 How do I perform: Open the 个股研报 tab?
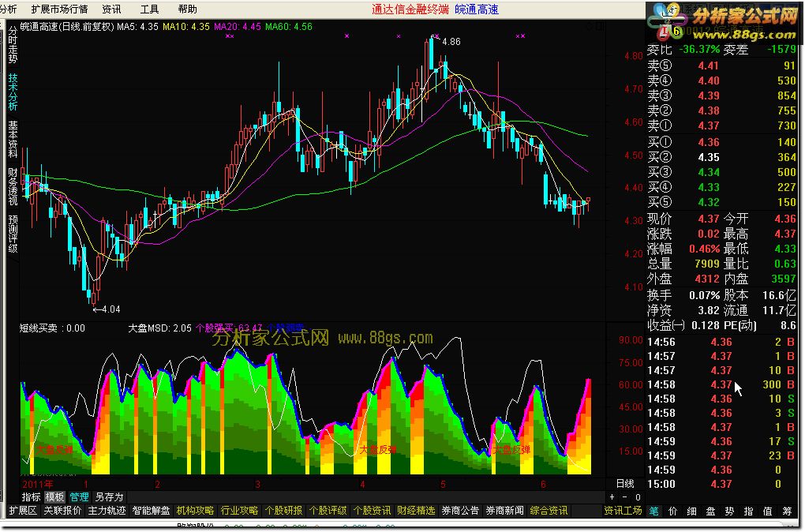pyautogui.click(x=283, y=511)
